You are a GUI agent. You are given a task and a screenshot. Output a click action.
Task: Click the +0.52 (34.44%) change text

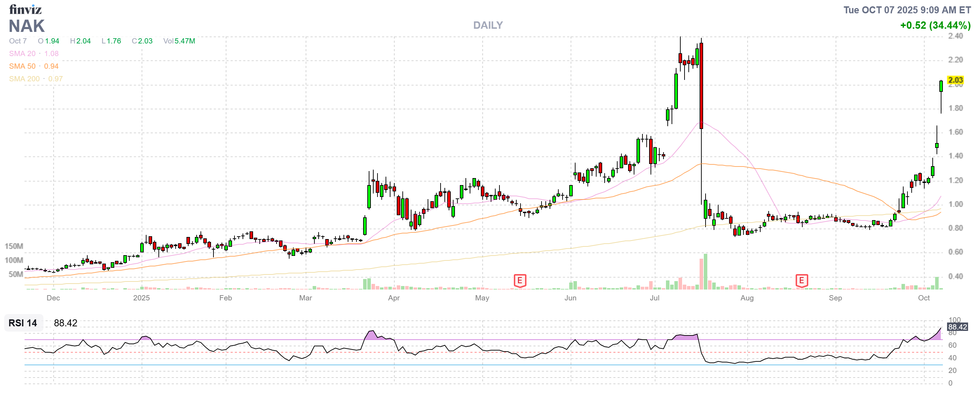(x=935, y=26)
